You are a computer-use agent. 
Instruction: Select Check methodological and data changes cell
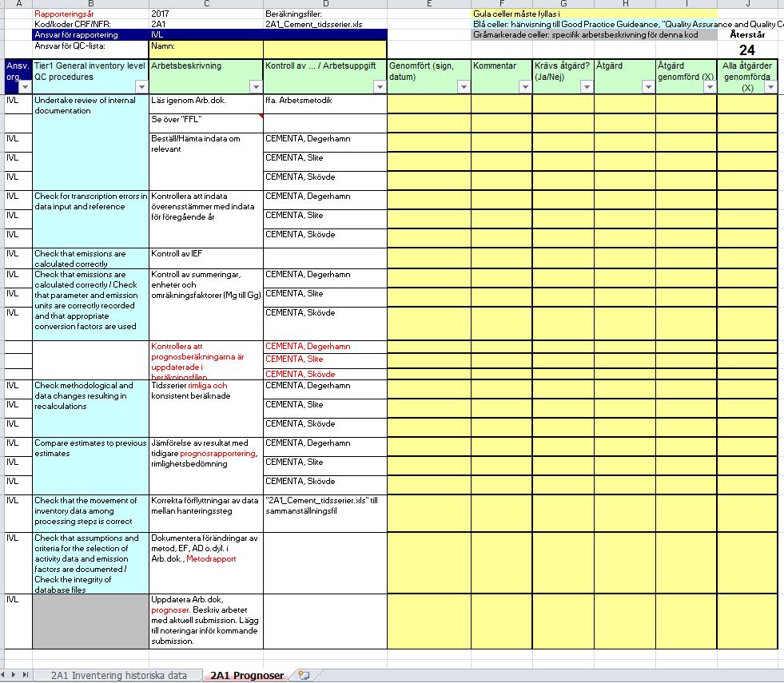coord(90,408)
